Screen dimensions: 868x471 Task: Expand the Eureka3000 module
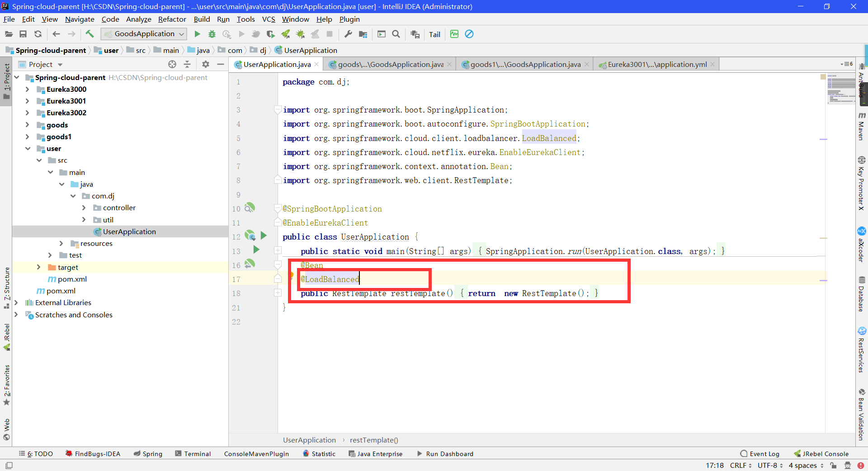[x=27, y=89]
